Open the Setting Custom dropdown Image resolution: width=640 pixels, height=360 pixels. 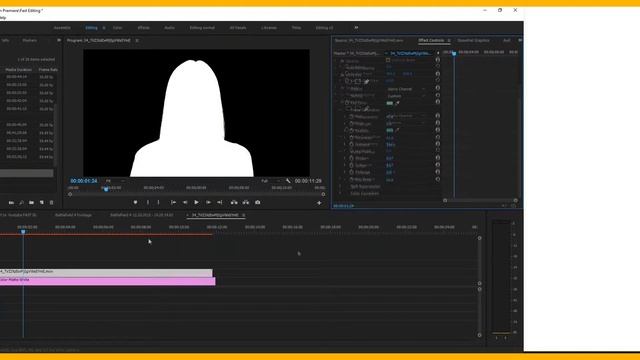pos(406,96)
